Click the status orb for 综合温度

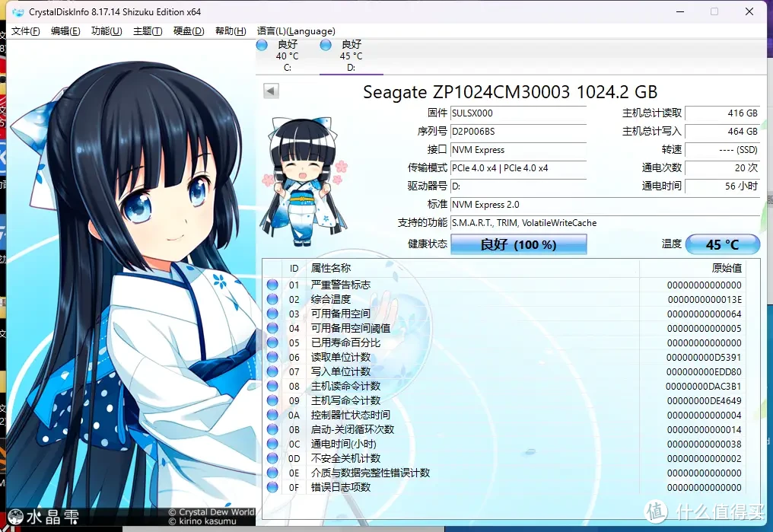click(x=272, y=299)
